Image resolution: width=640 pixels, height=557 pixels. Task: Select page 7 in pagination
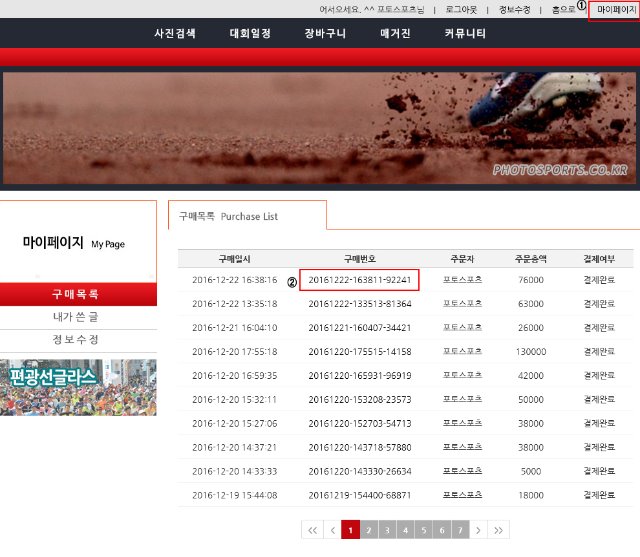click(460, 530)
